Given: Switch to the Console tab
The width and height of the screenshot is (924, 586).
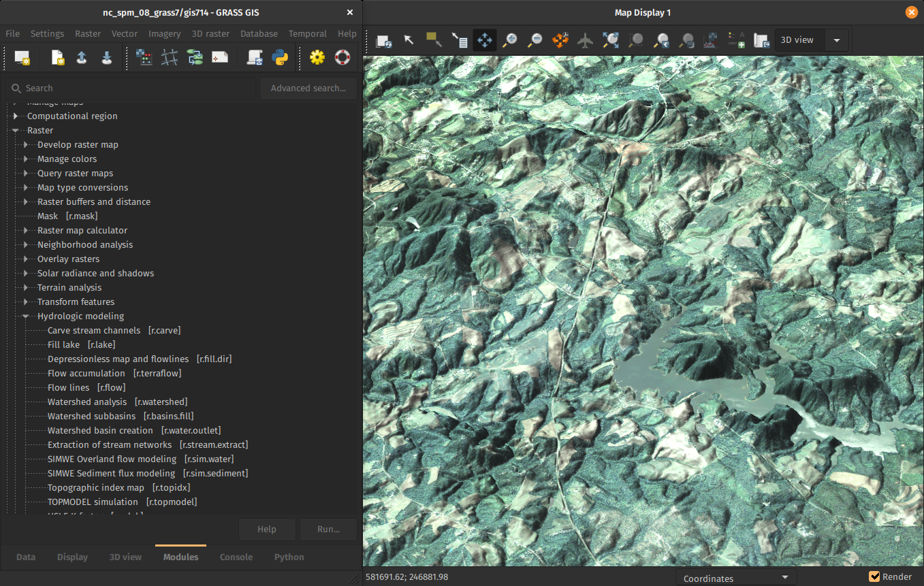Looking at the screenshot, I should 236,557.
